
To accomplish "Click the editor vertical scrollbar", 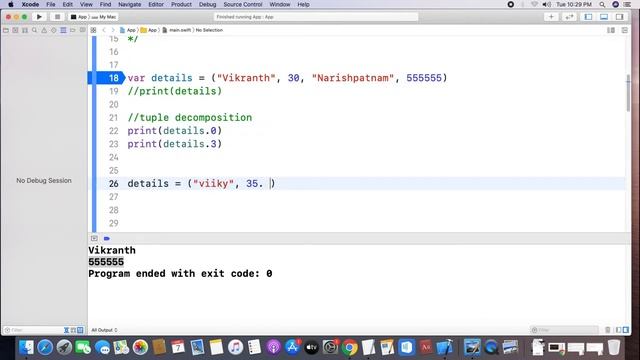I will click(x=628, y=93).
